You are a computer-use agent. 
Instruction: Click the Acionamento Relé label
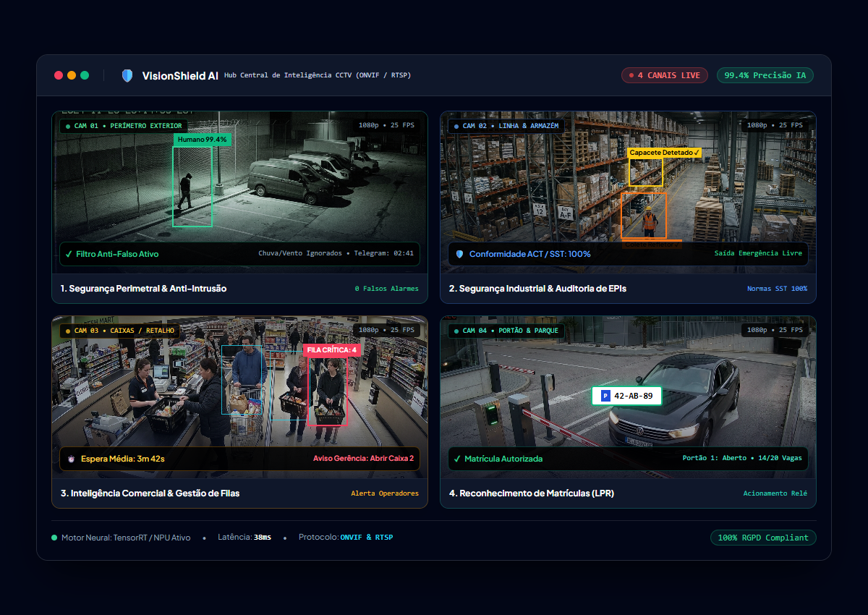pyautogui.click(x=775, y=493)
